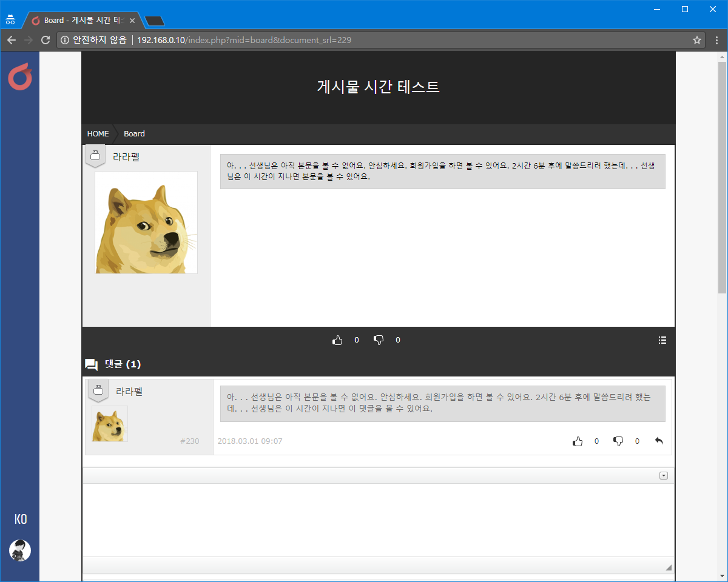Screen dimensions: 728x582
Task: Click the editor resize handle at the corner
Action: 669,567
